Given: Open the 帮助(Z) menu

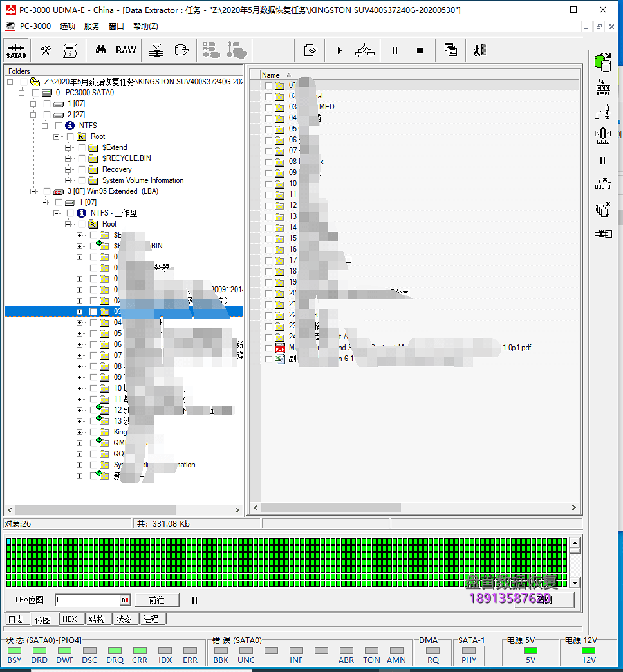Looking at the screenshot, I should tap(145, 26).
